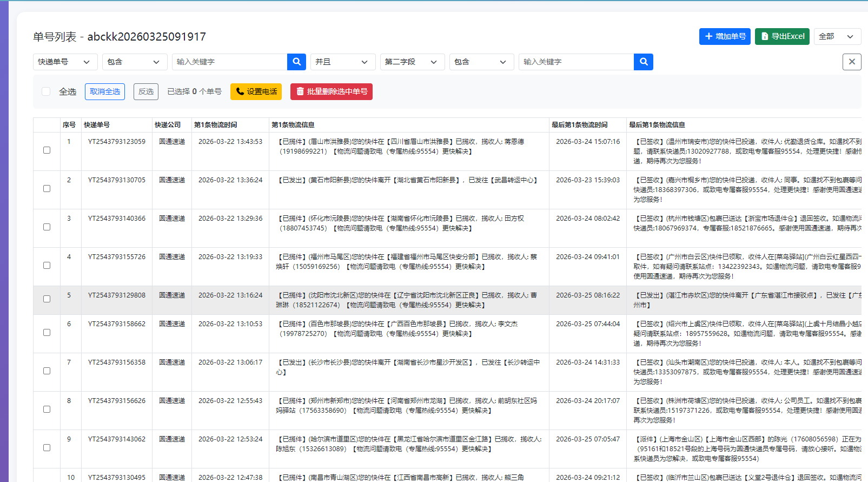Click the second keyword search magnifier button

[x=643, y=62]
